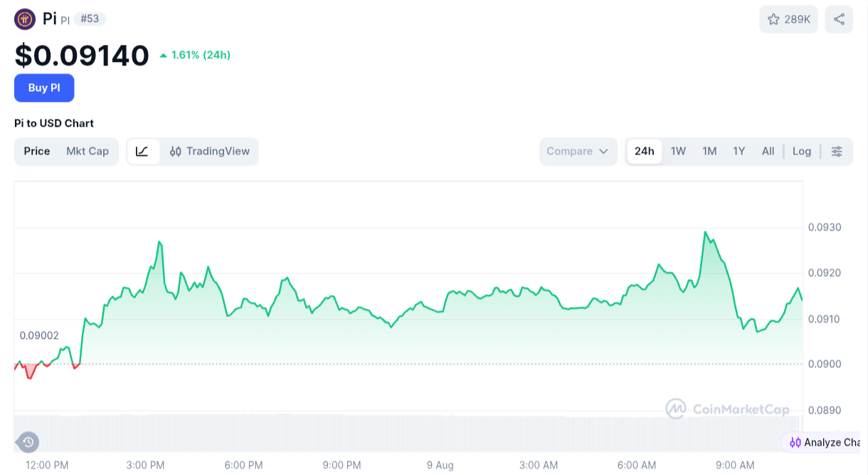Select the 1W timeframe tab
868x475 pixels.
(678, 151)
